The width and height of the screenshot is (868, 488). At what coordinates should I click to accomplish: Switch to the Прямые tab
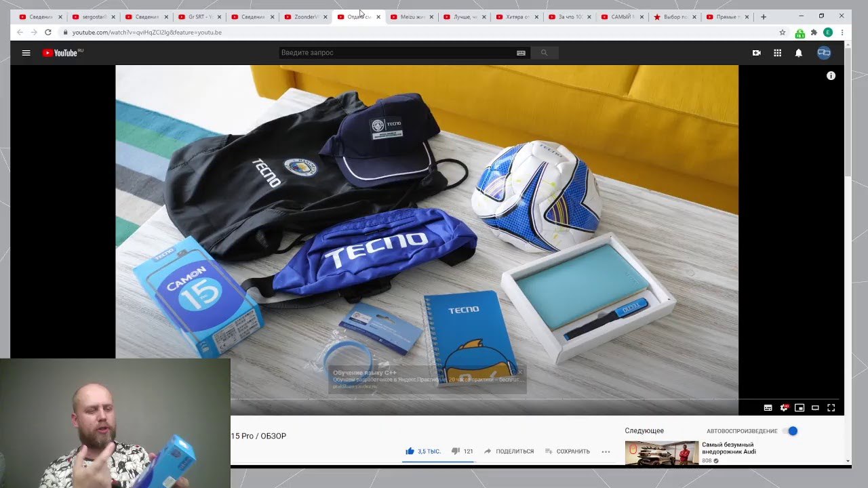coord(728,16)
